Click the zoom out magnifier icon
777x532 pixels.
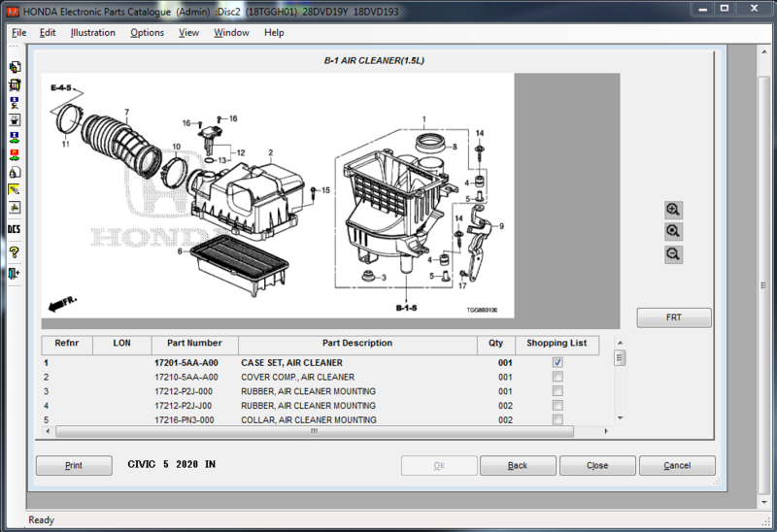click(673, 254)
